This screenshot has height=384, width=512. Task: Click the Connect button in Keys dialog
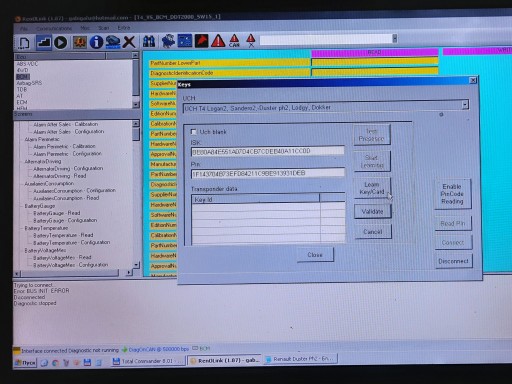[x=453, y=243]
